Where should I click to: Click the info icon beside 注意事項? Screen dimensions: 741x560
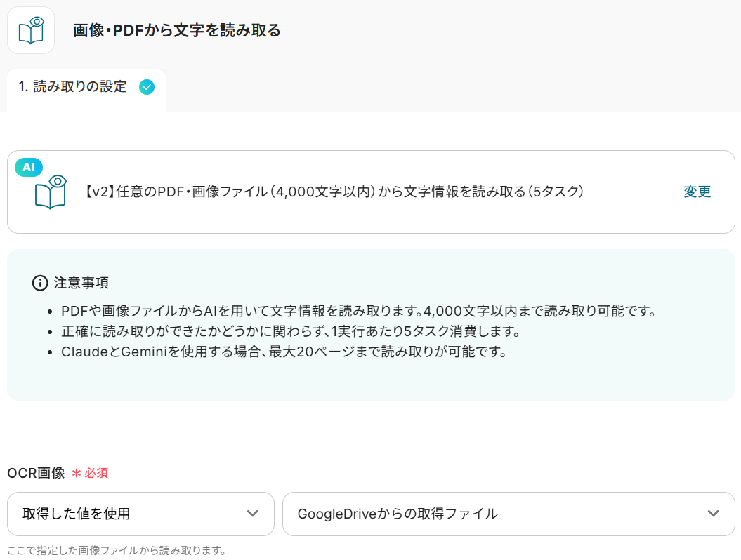[x=40, y=283]
